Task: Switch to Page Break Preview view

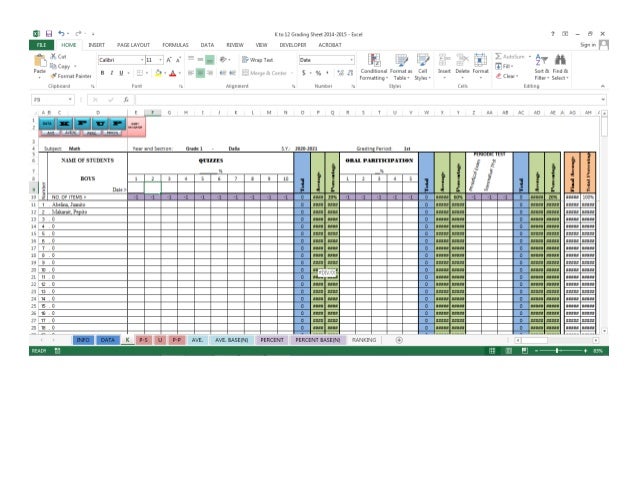Action: [525, 351]
